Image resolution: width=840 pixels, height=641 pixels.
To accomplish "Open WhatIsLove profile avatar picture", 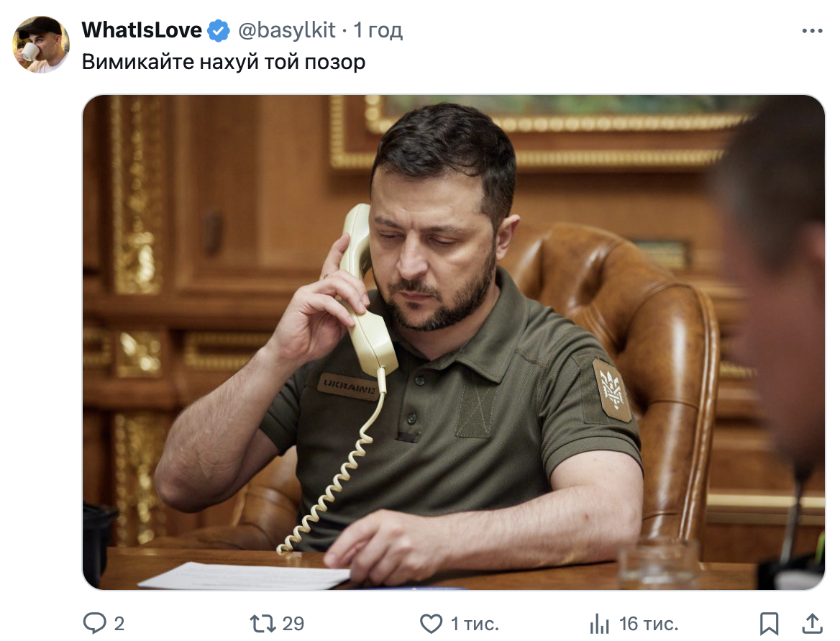I will pos(41,44).
